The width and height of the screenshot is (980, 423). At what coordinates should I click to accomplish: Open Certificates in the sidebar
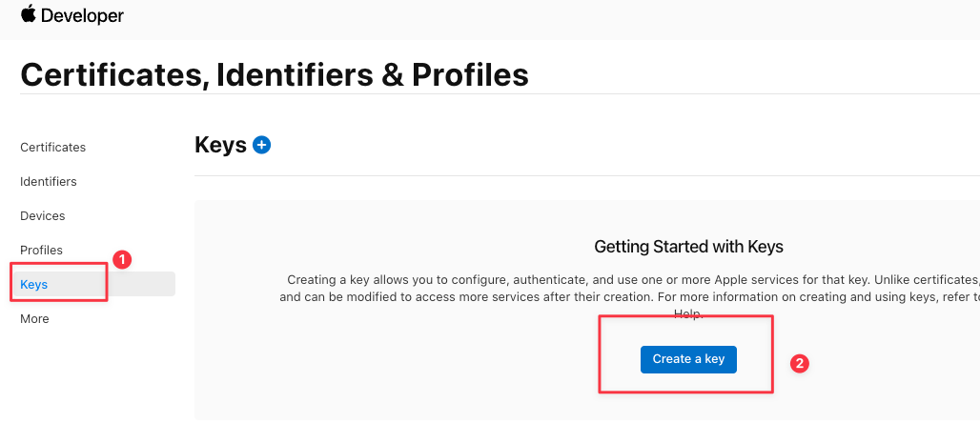(x=53, y=148)
